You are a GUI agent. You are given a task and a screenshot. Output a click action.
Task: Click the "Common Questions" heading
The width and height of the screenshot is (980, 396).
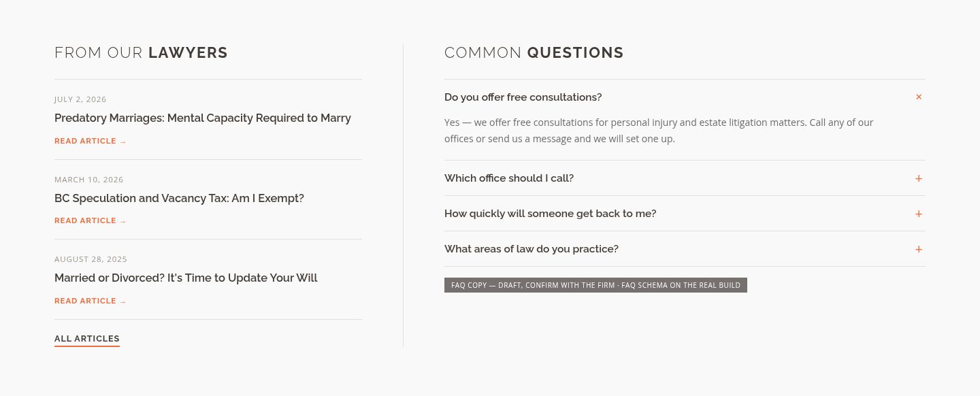pyautogui.click(x=534, y=52)
